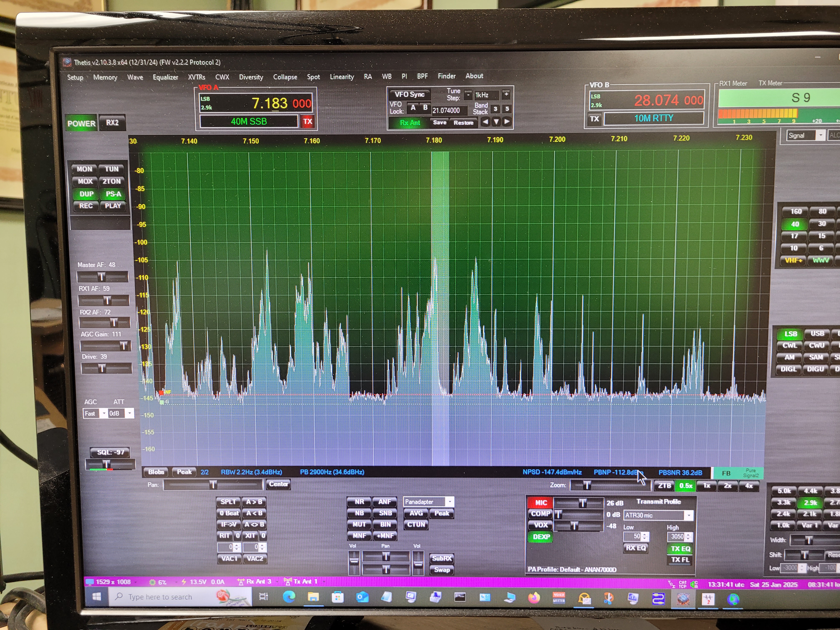Click the VFO A frequency display 7.183 000
840x630 pixels.
click(281, 103)
